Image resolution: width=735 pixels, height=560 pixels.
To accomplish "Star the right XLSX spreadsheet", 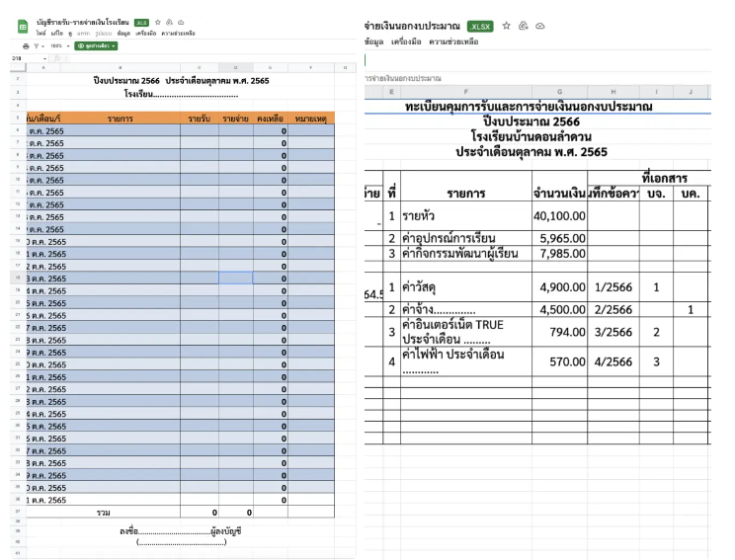I will point(506,26).
